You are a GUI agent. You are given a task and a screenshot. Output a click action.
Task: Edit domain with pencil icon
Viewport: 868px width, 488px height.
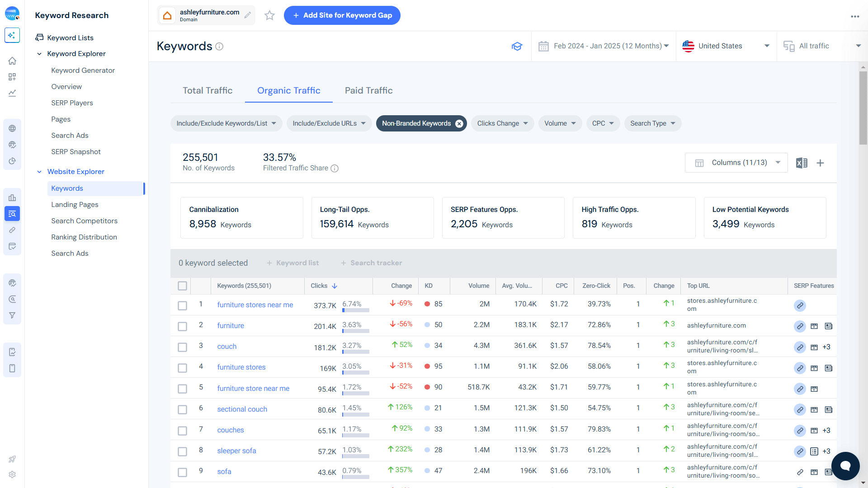248,15
